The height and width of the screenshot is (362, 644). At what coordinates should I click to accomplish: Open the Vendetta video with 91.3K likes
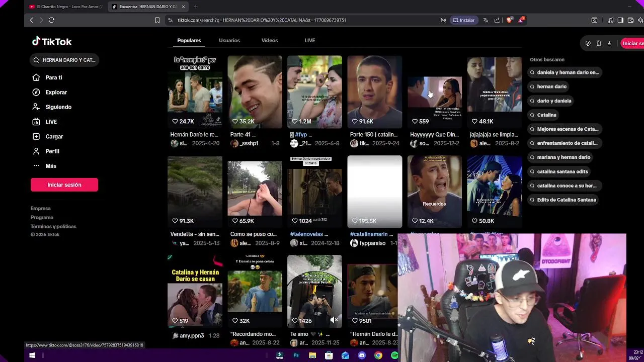coord(195,191)
